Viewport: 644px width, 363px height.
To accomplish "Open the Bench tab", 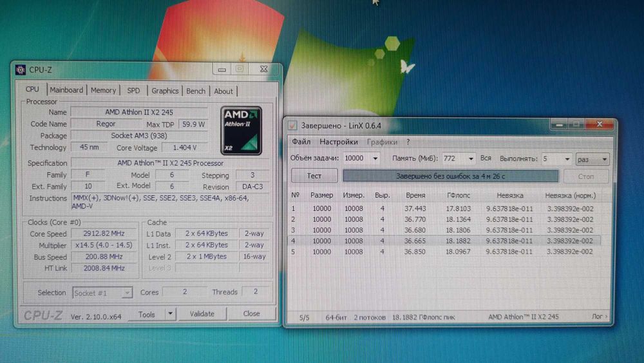I will click(196, 92).
